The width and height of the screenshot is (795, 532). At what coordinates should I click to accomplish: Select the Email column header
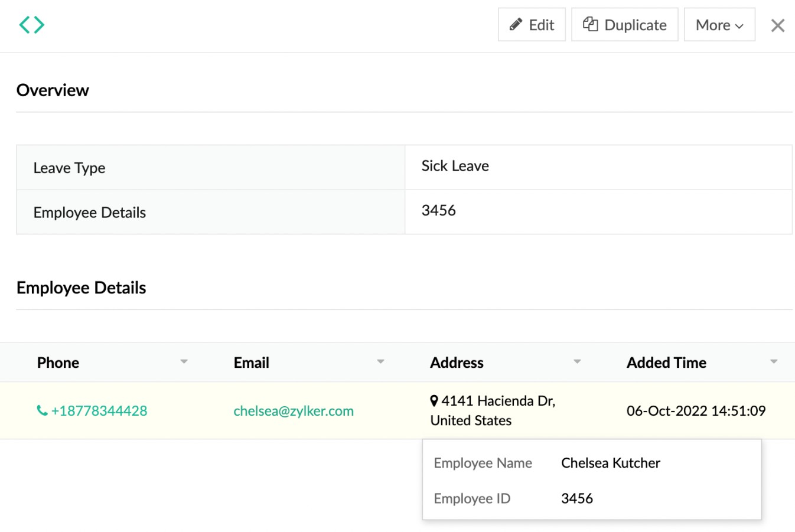click(x=251, y=363)
